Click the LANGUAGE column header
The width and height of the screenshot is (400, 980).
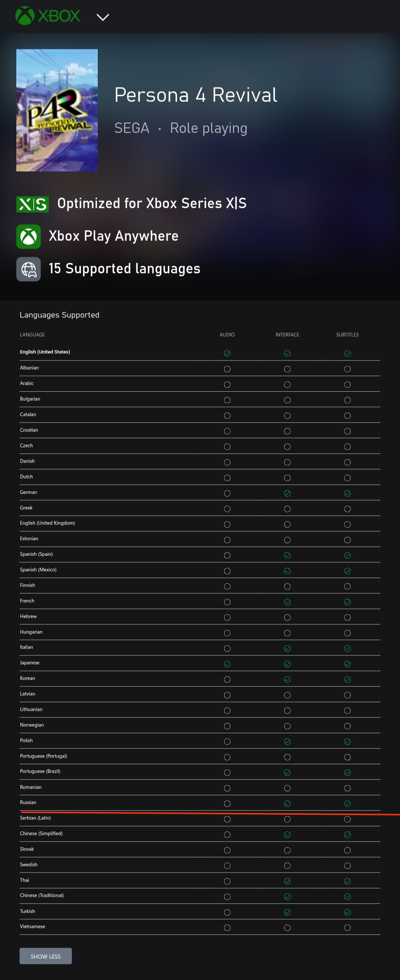tap(32, 335)
